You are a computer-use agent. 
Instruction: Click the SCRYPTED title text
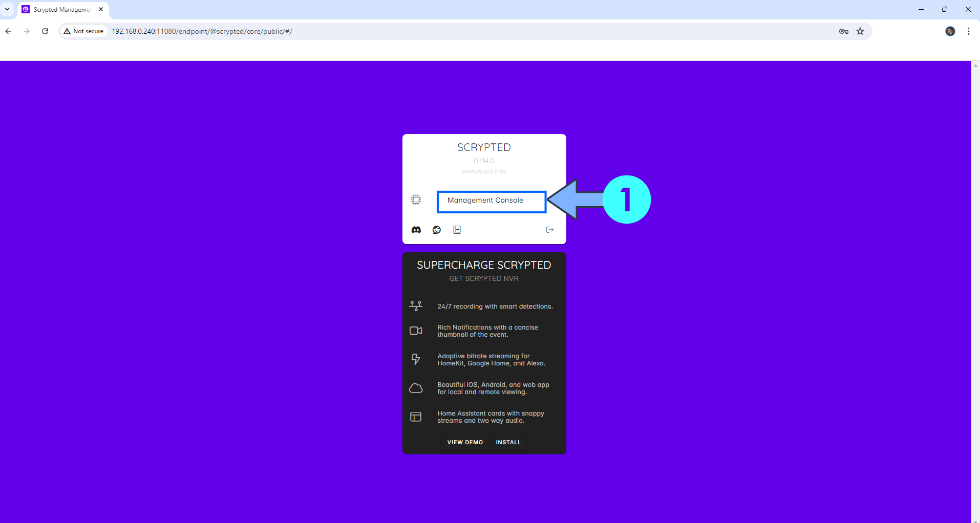pyautogui.click(x=484, y=147)
